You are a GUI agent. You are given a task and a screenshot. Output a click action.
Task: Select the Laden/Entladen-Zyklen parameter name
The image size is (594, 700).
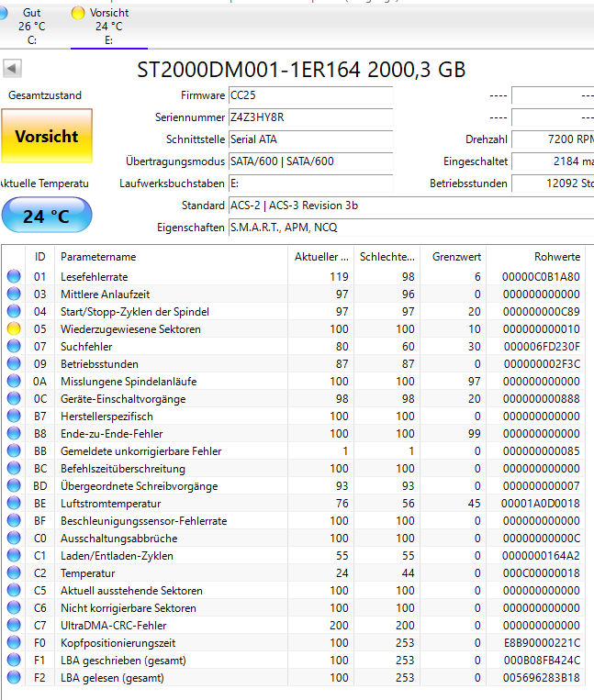coord(117,555)
